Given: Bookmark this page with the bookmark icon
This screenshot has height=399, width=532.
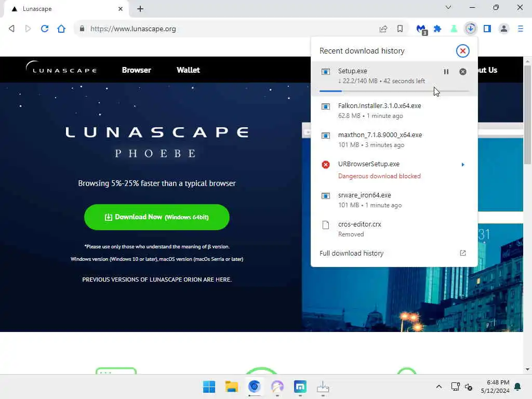Looking at the screenshot, I should tap(400, 29).
